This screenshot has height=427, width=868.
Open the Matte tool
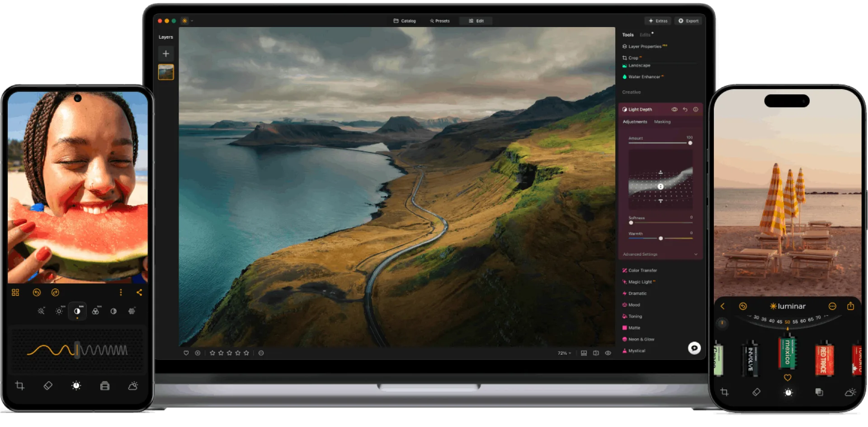pyautogui.click(x=631, y=328)
